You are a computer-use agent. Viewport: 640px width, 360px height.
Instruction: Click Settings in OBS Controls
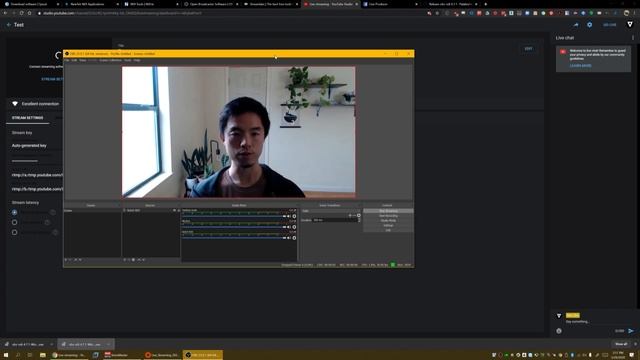point(388,226)
